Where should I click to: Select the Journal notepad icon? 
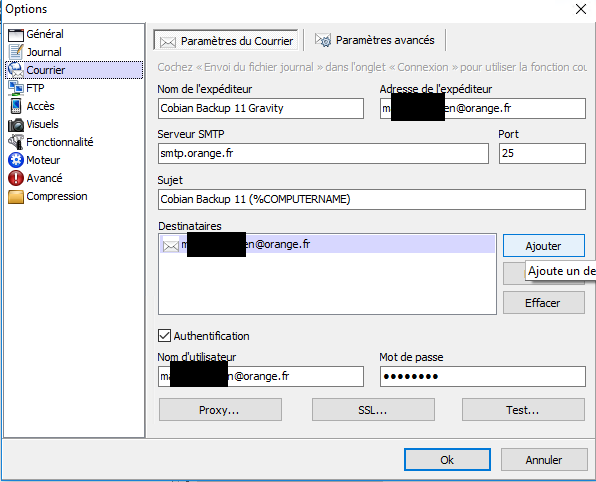16,52
